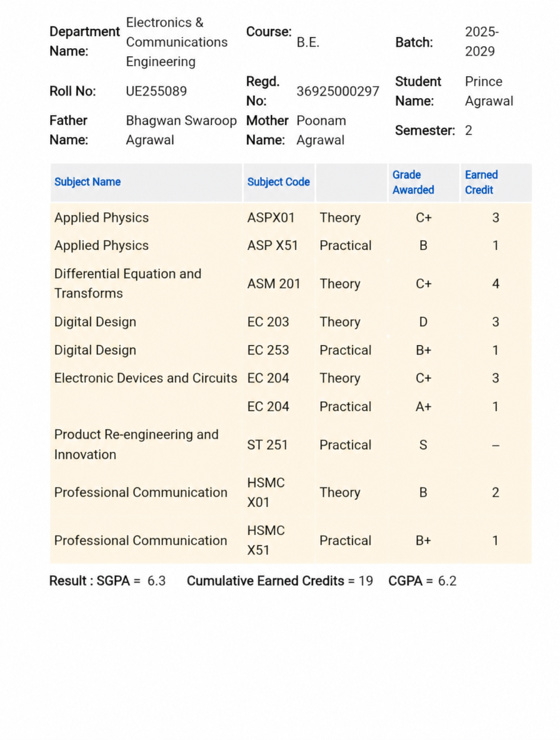Click the Earned Credit column header
The height and width of the screenshot is (740, 560).
[x=481, y=182]
